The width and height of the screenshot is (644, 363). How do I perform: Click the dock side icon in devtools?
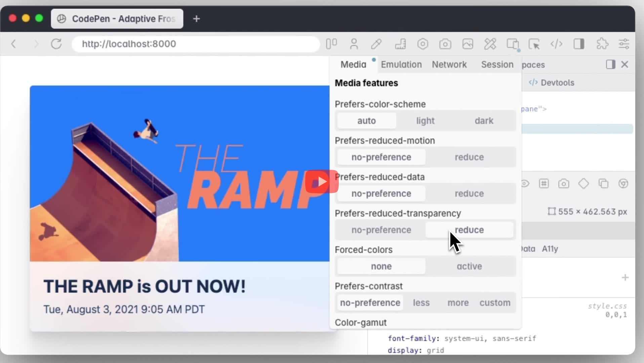610,64
